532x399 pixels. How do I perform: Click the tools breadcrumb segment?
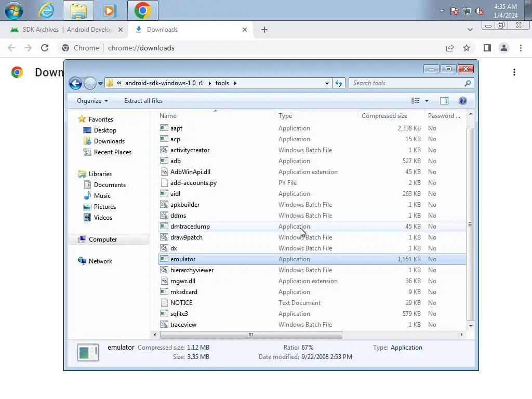[222, 83]
